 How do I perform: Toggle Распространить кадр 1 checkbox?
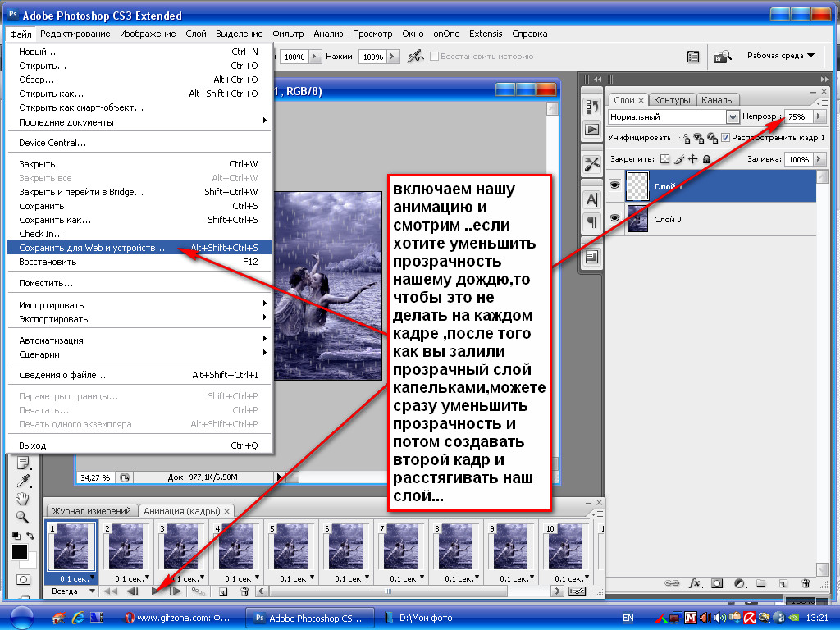click(725, 138)
